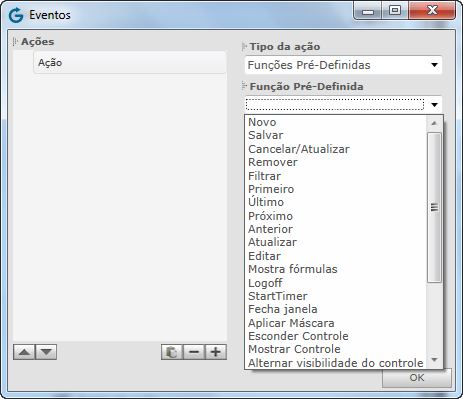Open the Tipo da ação dropdown
Image resolution: width=463 pixels, height=399 pixels.
343,65
